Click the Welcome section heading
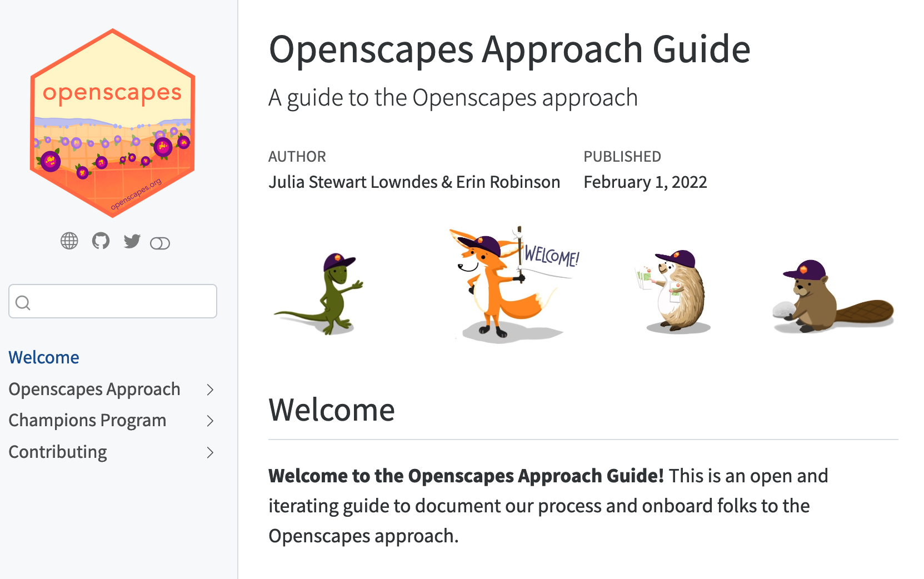 pos(332,410)
